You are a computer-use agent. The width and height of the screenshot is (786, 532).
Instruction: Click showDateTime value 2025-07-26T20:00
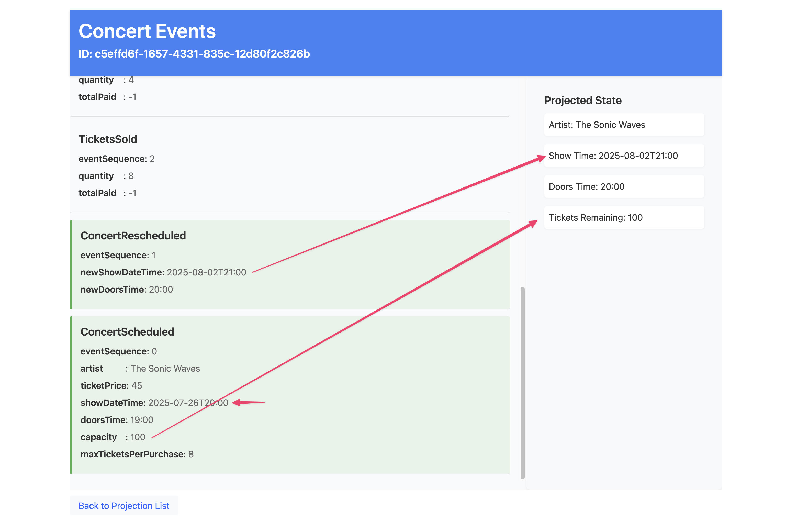[188, 403]
